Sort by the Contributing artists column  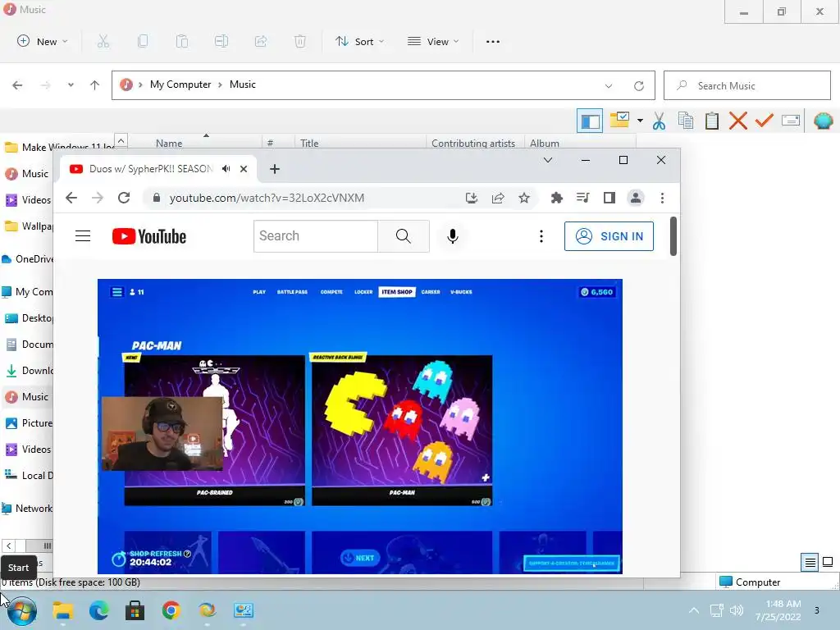point(473,143)
